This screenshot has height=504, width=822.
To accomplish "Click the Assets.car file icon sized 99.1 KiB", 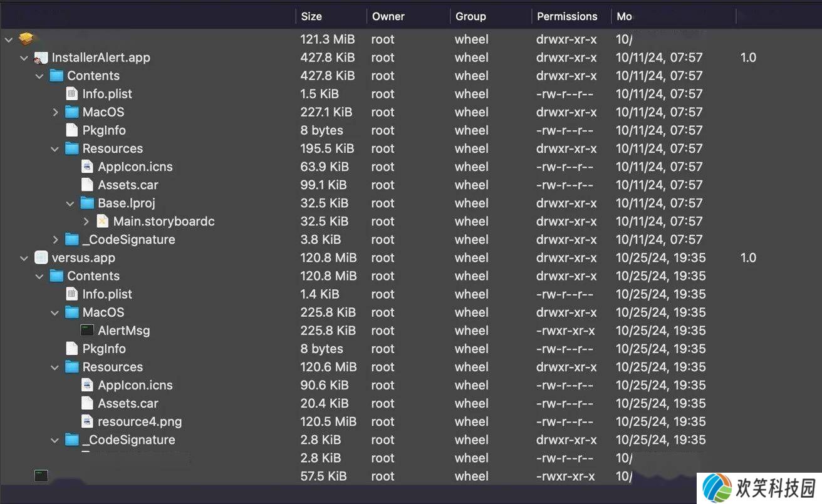I will click(x=87, y=185).
